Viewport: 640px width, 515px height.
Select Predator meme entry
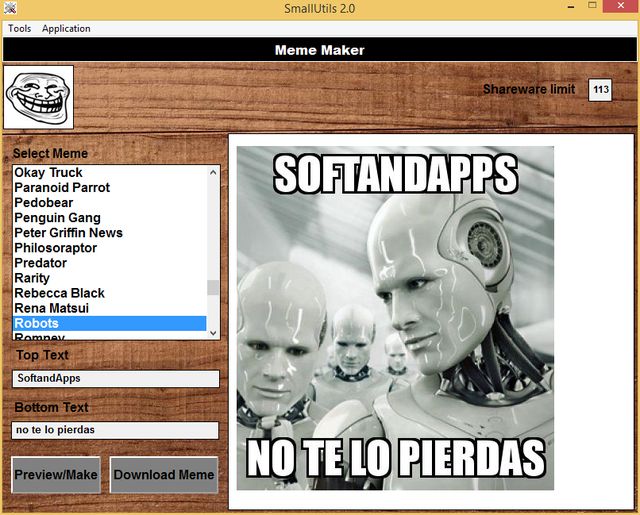pos(40,263)
